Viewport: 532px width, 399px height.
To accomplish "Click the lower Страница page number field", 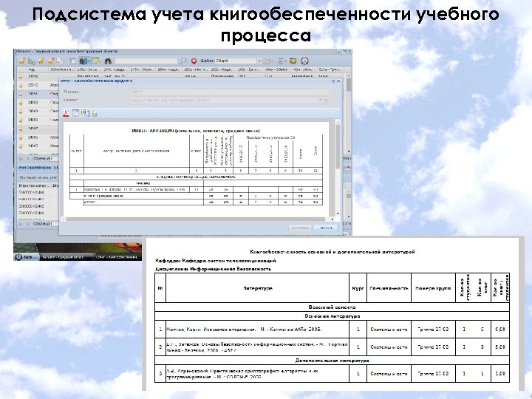I will tap(54, 224).
